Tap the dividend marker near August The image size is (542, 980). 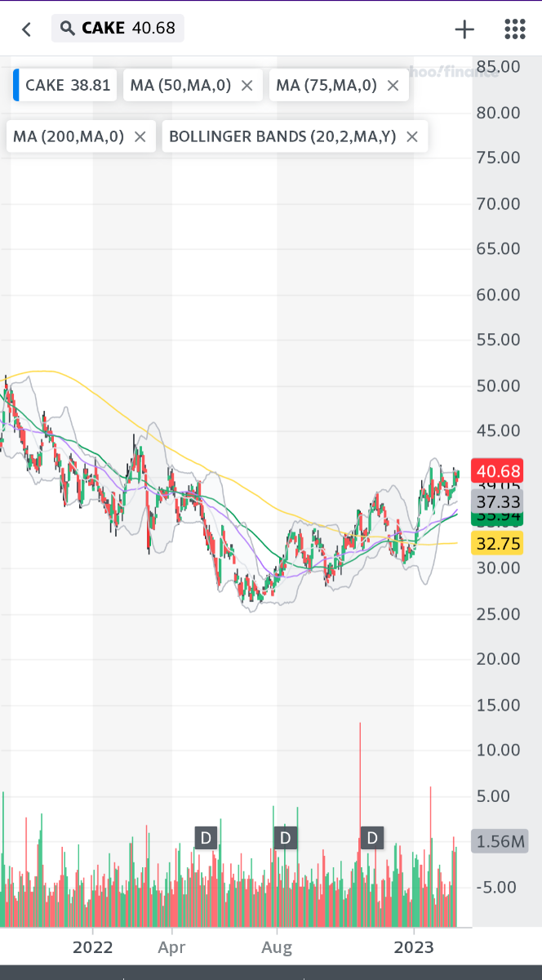[286, 838]
